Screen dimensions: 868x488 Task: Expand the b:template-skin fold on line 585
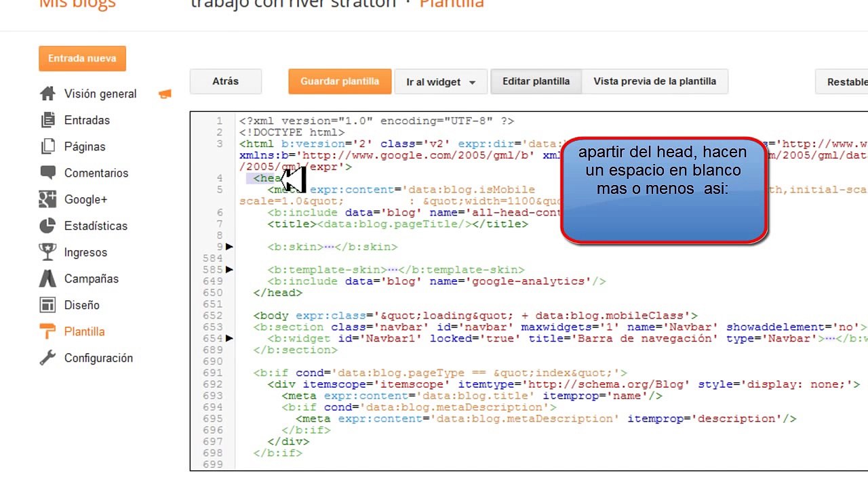coord(229,270)
